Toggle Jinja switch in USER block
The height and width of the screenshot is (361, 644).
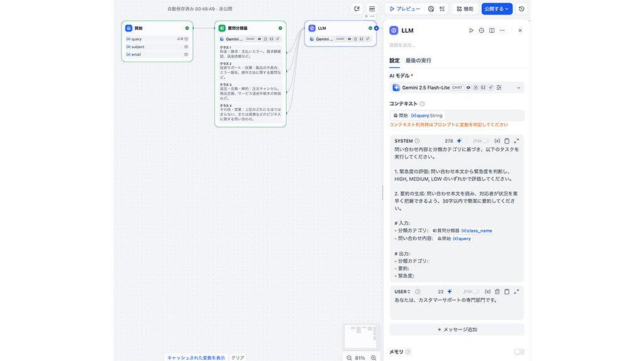(x=475, y=292)
